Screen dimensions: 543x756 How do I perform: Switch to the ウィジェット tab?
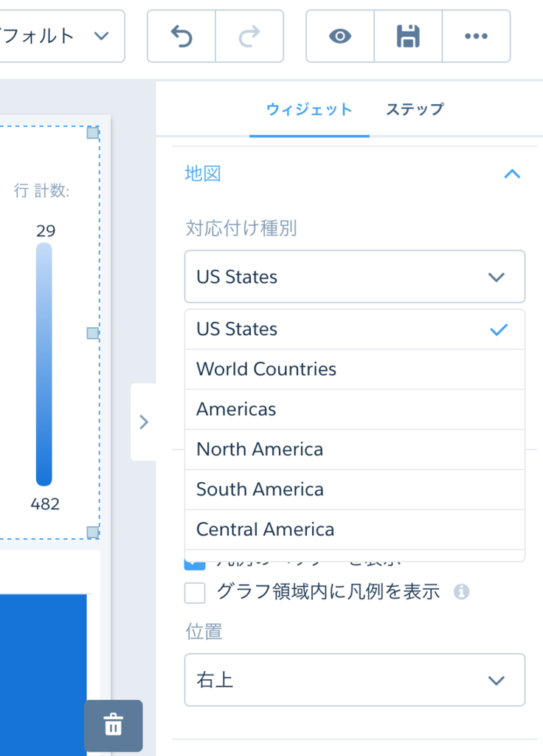309,109
